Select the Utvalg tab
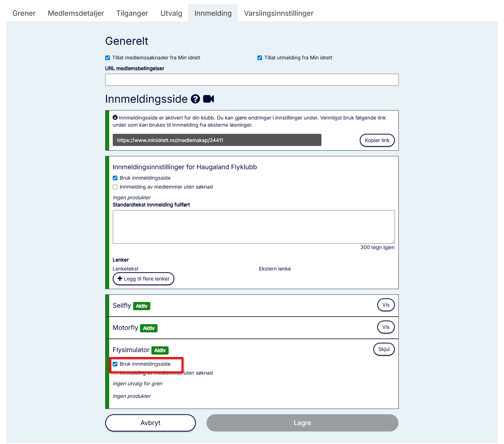This screenshot has width=504, height=444. (x=171, y=14)
